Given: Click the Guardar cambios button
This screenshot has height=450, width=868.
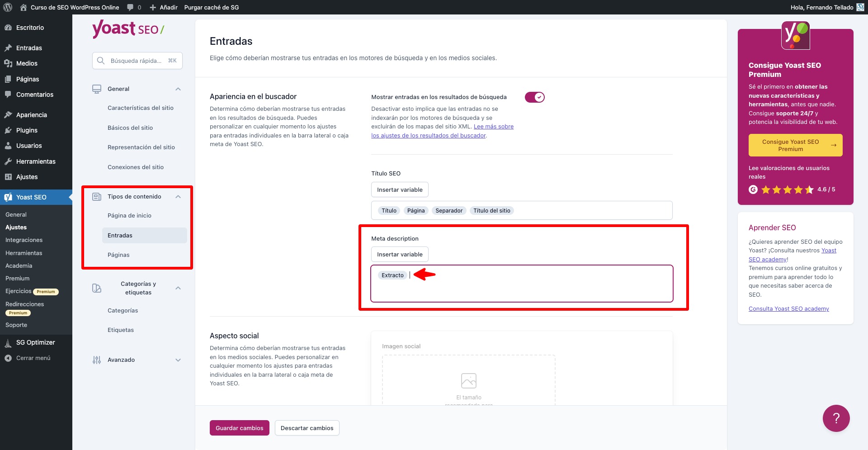Looking at the screenshot, I should 239,427.
